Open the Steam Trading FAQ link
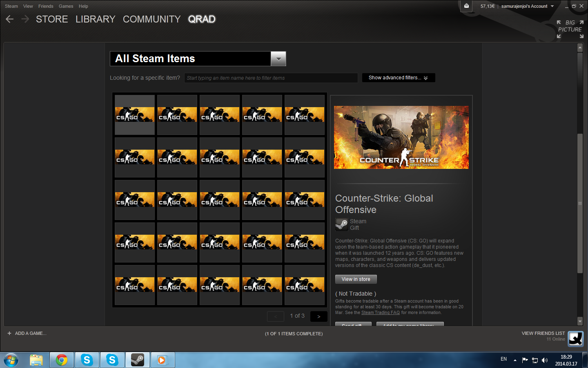 pos(381,312)
